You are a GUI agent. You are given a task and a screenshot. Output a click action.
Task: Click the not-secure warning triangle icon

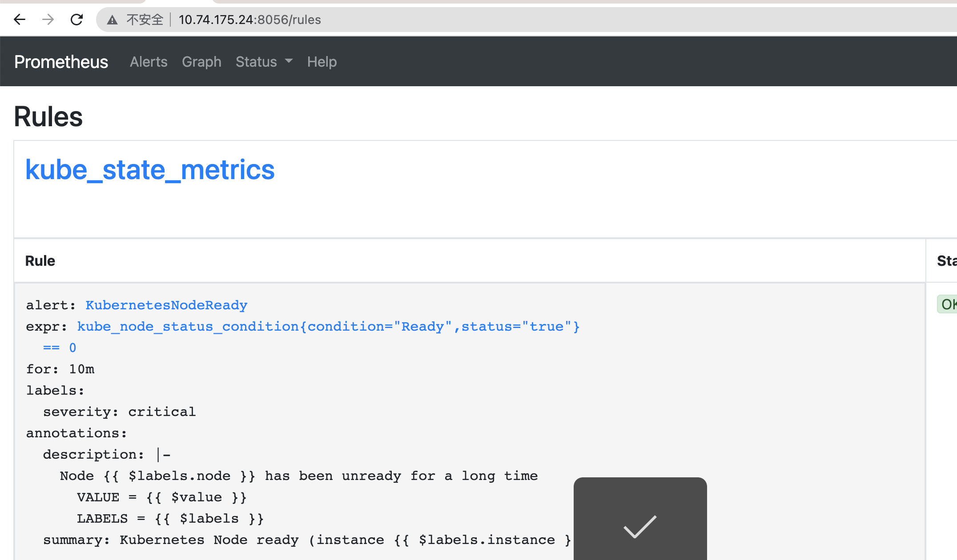coord(113,20)
